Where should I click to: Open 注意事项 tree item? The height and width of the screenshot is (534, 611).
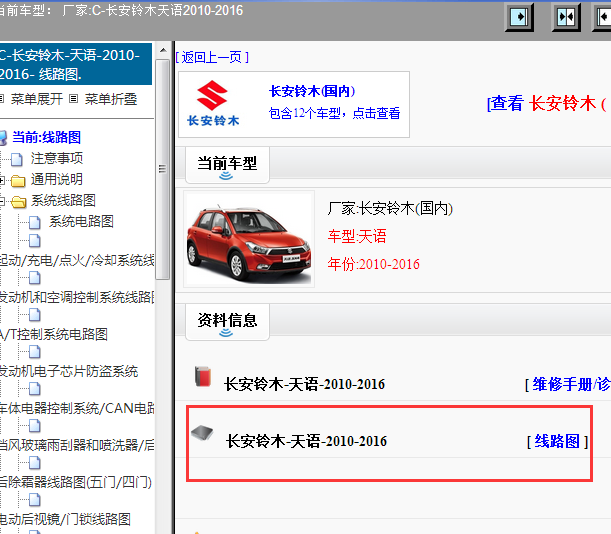point(57,158)
